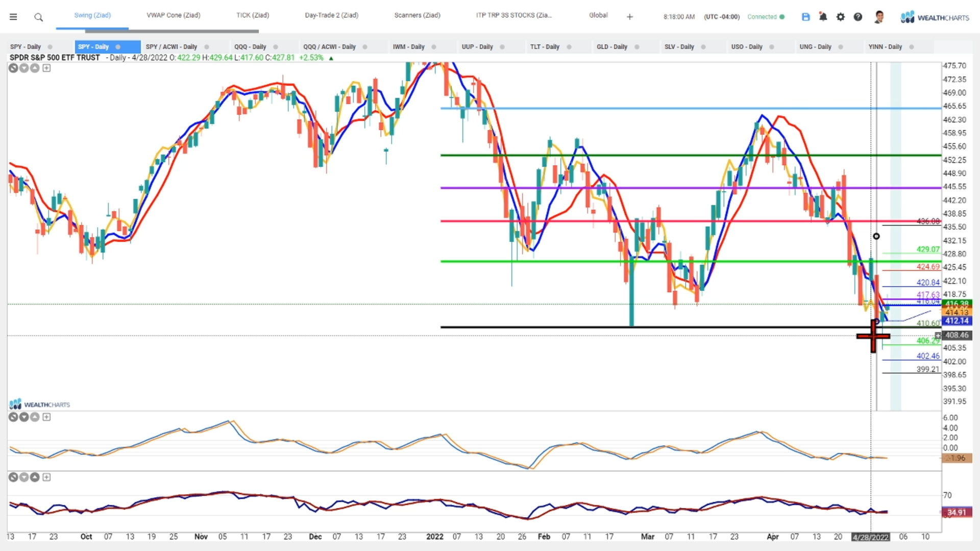Click the 424.69 red level label

(x=928, y=267)
